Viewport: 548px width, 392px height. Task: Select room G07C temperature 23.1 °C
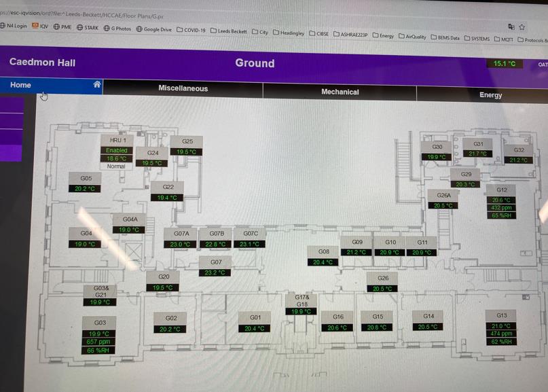point(249,244)
